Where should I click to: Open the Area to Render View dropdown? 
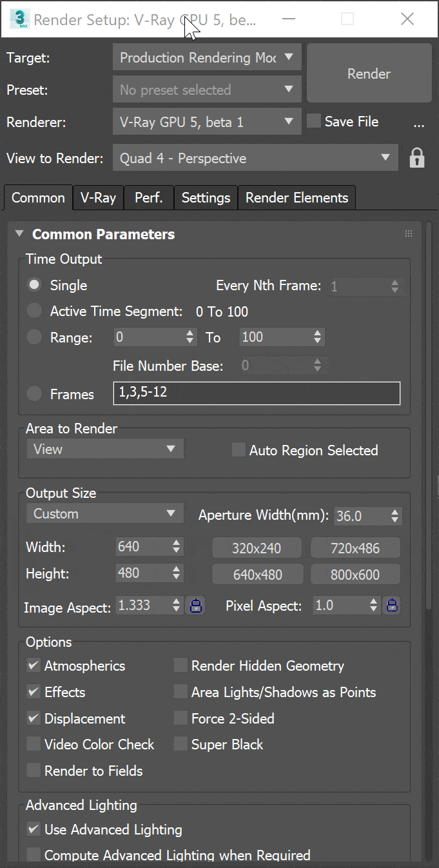tap(105, 449)
